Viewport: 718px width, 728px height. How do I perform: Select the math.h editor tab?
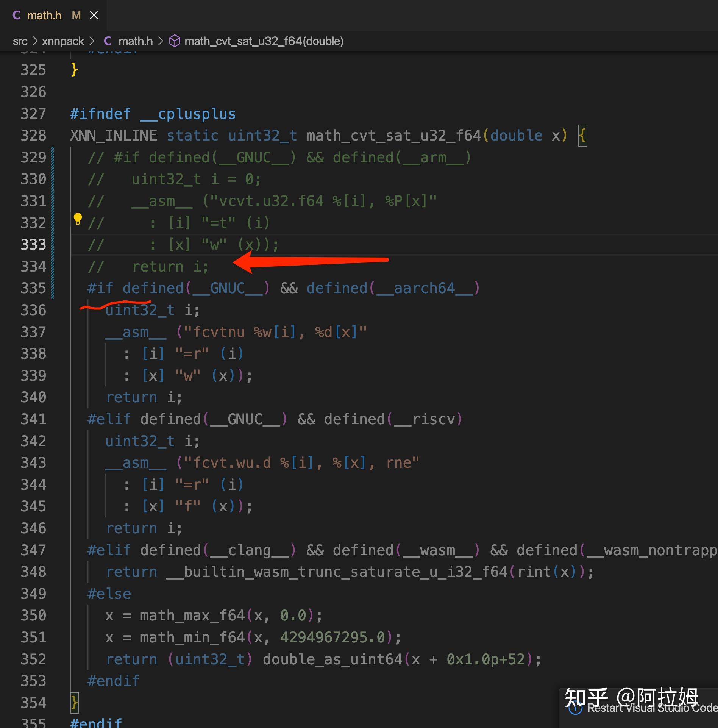pos(45,15)
